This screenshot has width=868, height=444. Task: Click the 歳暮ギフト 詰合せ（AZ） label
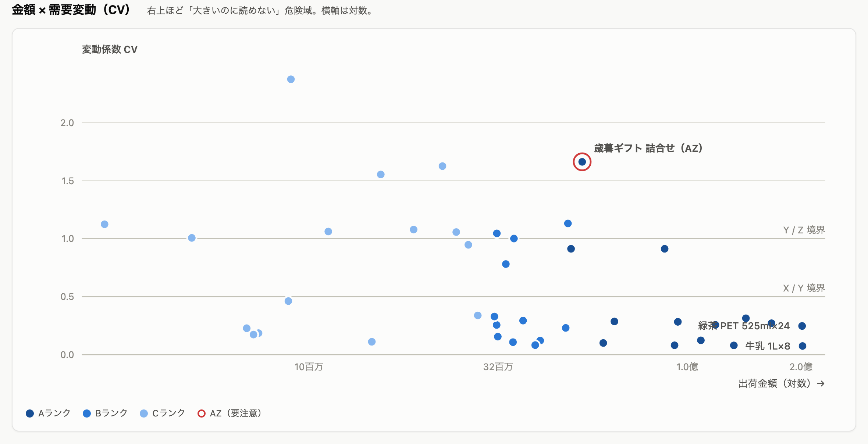coord(648,148)
